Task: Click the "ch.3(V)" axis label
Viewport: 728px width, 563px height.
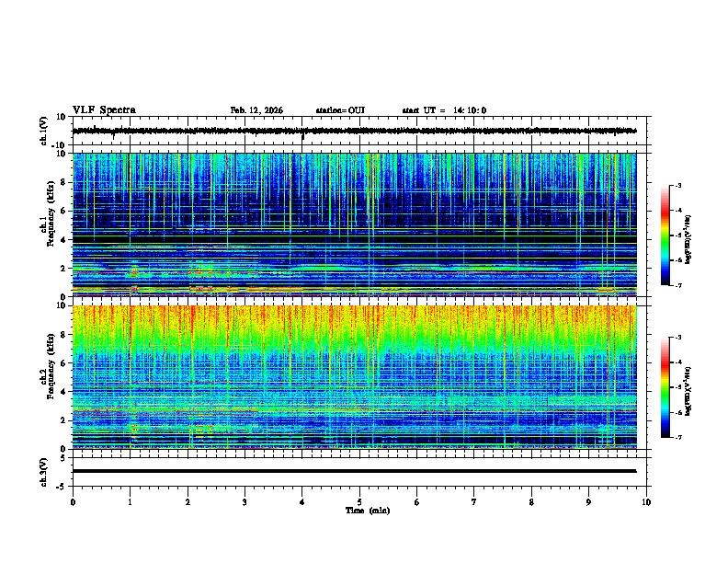Action: coord(44,472)
